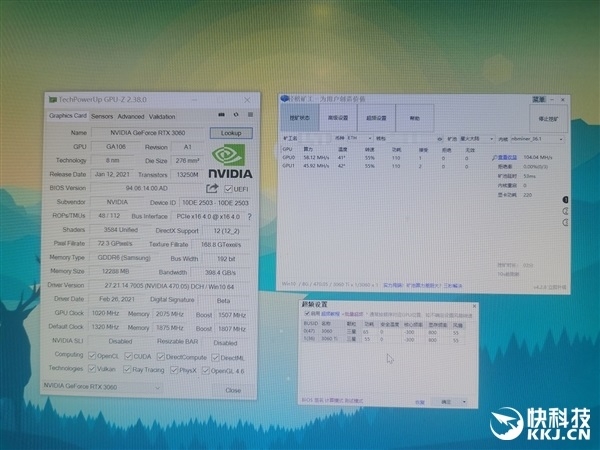Click the Bus Width 192 bit value
The image size is (600, 450).
click(x=226, y=259)
